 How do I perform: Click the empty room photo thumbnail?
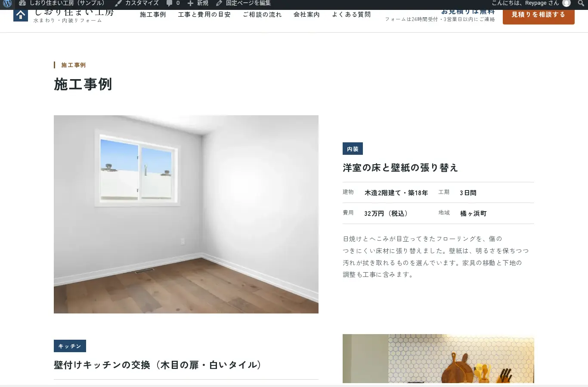[x=186, y=214]
